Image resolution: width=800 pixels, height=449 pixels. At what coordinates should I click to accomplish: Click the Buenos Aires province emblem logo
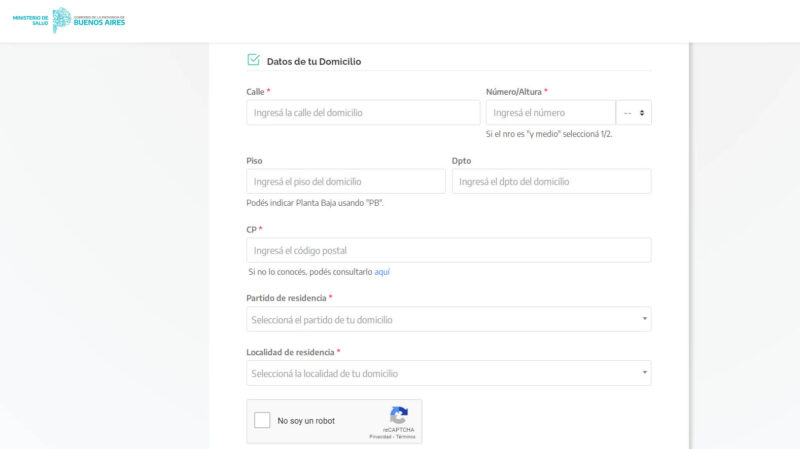[61, 20]
